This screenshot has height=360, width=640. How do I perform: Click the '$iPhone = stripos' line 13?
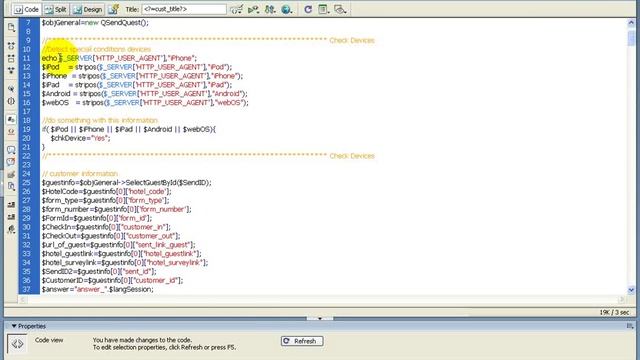tap(142, 76)
